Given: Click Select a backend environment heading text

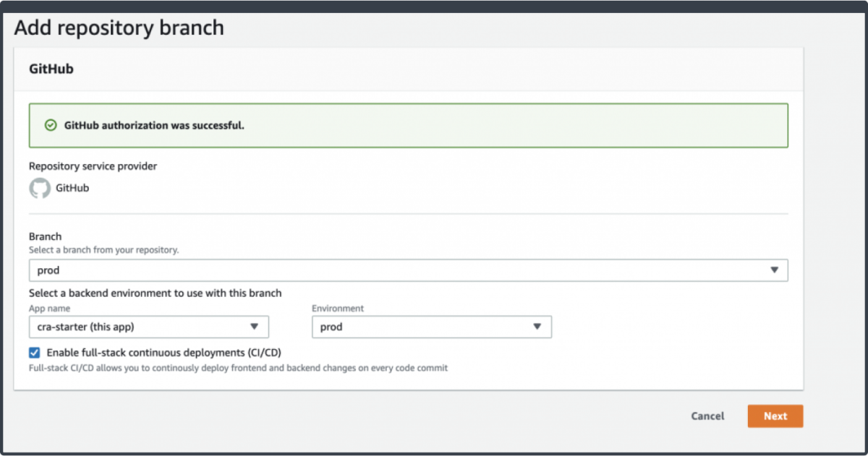Looking at the screenshot, I should pyautogui.click(x=156, y=293).
